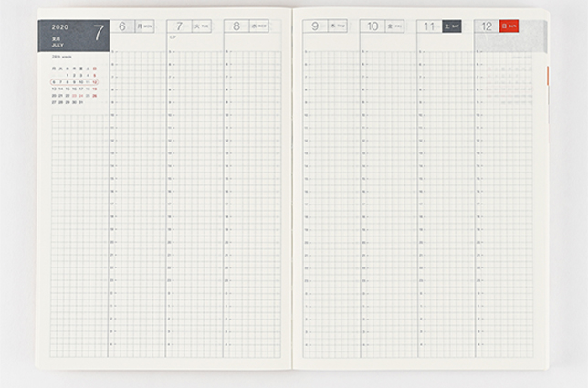Click the JULY month label
Image resolution: width=588 pixels, height=388 pixels.
[x=58, y=45]
